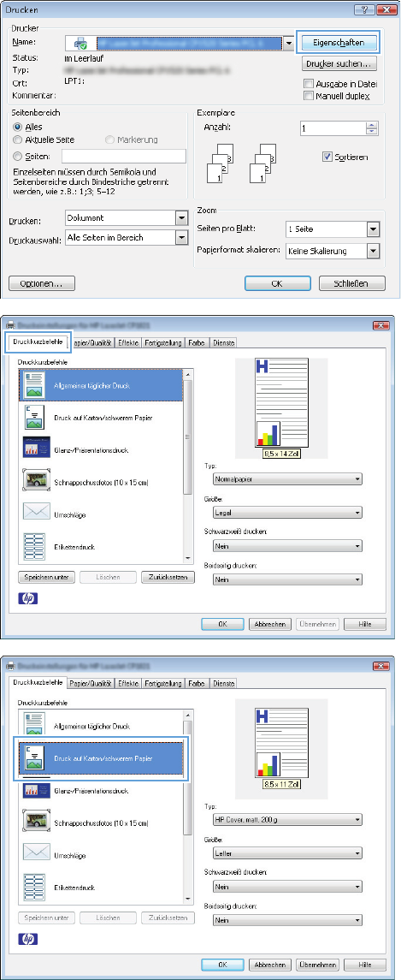Select the Aktuelle Seite radio button
The image size is (401, 980).
17,140
